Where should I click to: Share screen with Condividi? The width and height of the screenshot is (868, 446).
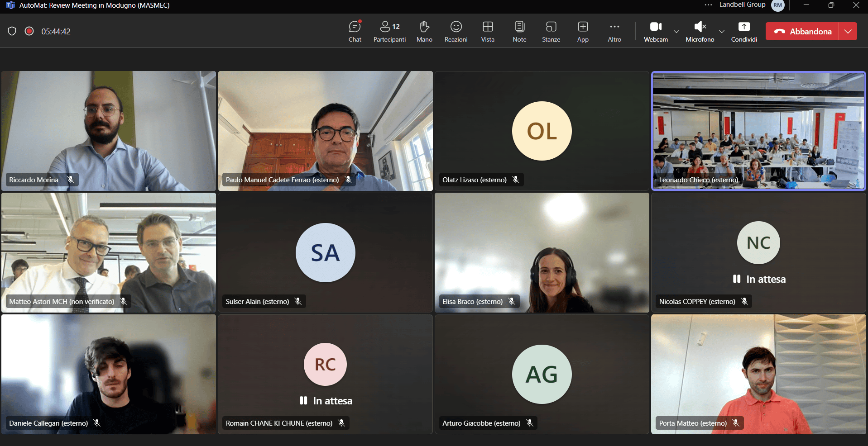pyautogui.click(x=744, y=31)
